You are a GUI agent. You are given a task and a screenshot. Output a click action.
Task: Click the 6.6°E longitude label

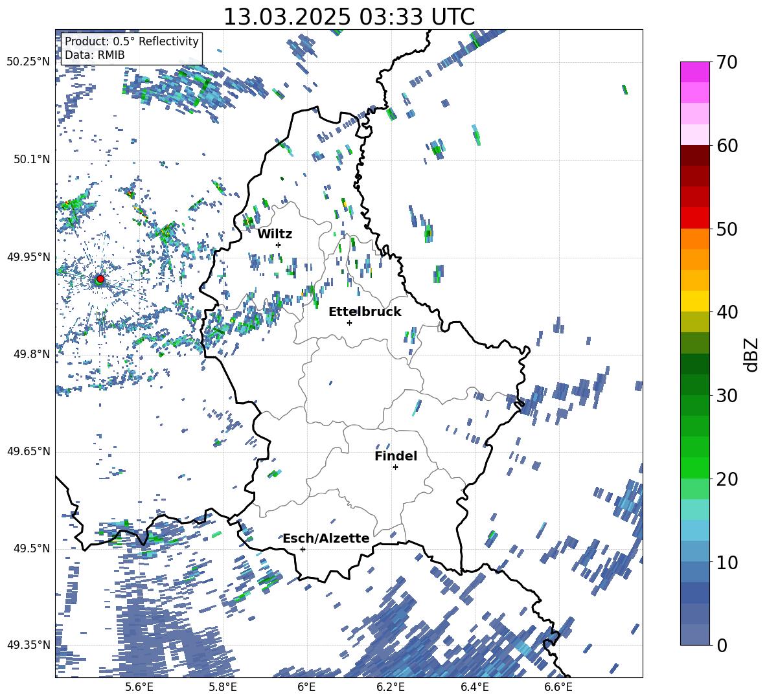point(558,687)
